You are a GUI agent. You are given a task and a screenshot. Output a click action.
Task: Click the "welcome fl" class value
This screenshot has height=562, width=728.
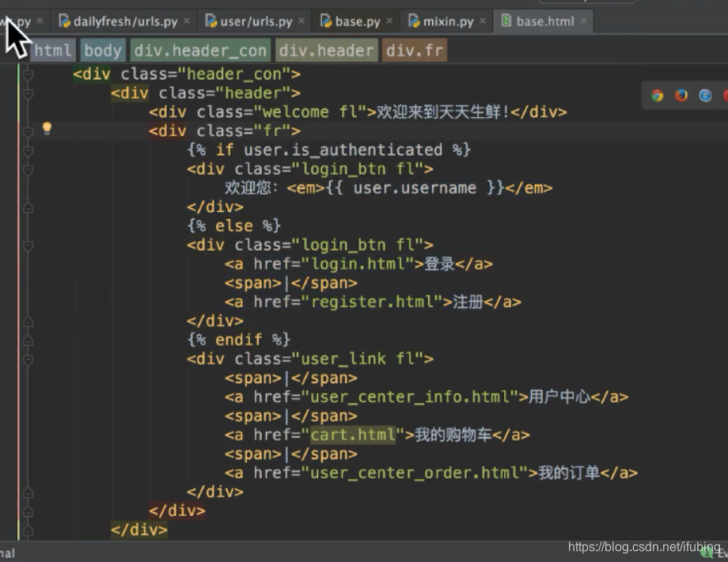(309, 112)
